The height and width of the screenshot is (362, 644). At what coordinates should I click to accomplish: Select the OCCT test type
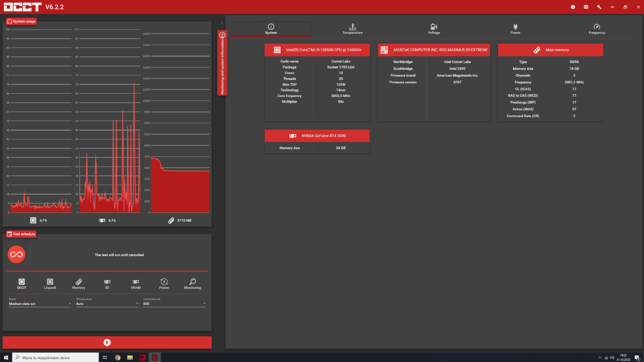click(21, 284)
